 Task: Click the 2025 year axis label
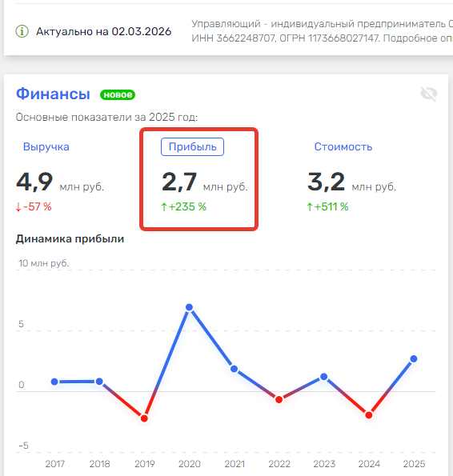click(414, 464)
